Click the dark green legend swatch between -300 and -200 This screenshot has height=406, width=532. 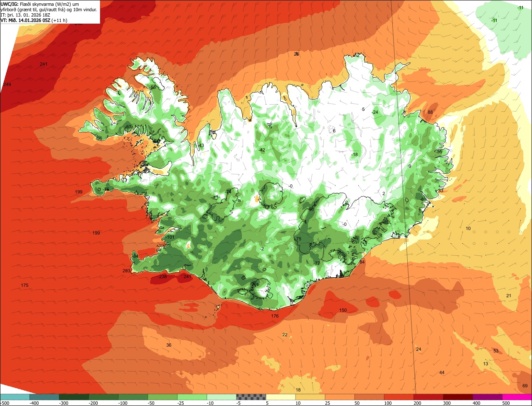[x=74, y=397]
